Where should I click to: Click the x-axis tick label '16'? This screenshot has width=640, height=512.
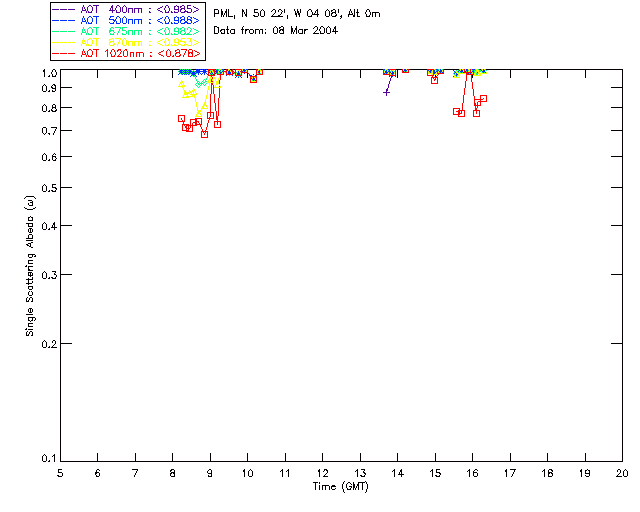pyautogui.click(x=472, y=473)
